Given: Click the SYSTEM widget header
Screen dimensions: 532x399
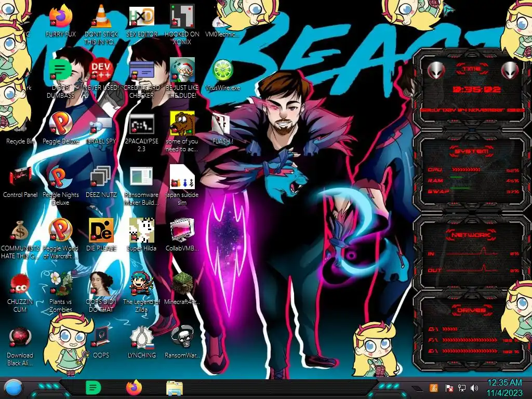Looking at the screenshot, I should 472,151.
